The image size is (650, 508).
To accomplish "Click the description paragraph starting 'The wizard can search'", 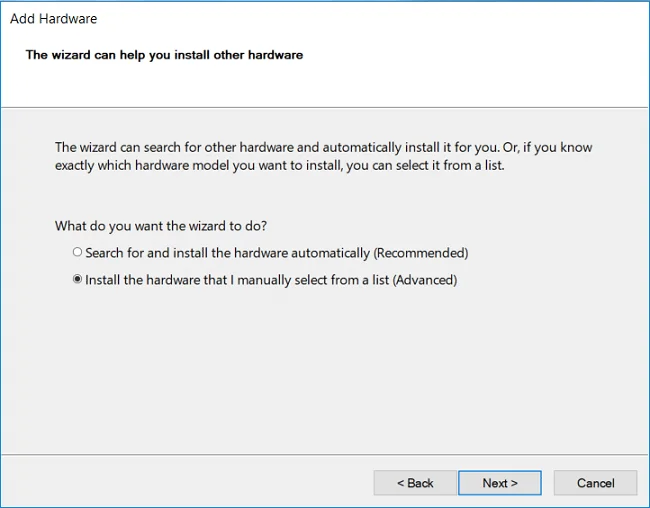I will pos(323,156).
